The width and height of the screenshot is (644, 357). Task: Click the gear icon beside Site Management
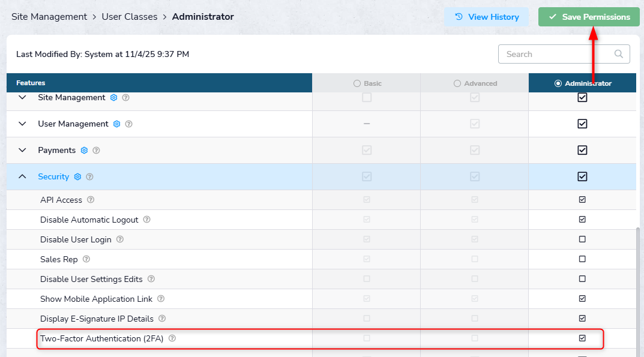(x=113, y=98)
